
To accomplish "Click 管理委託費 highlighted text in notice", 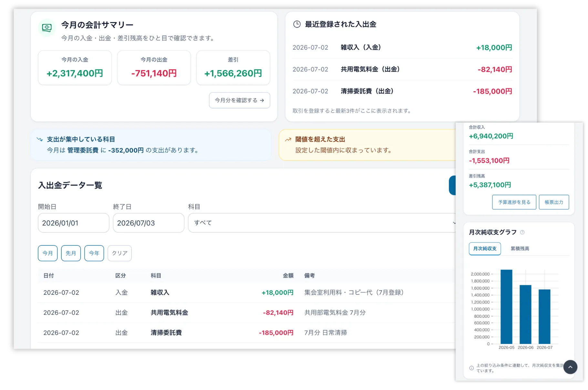I will 83,150.
